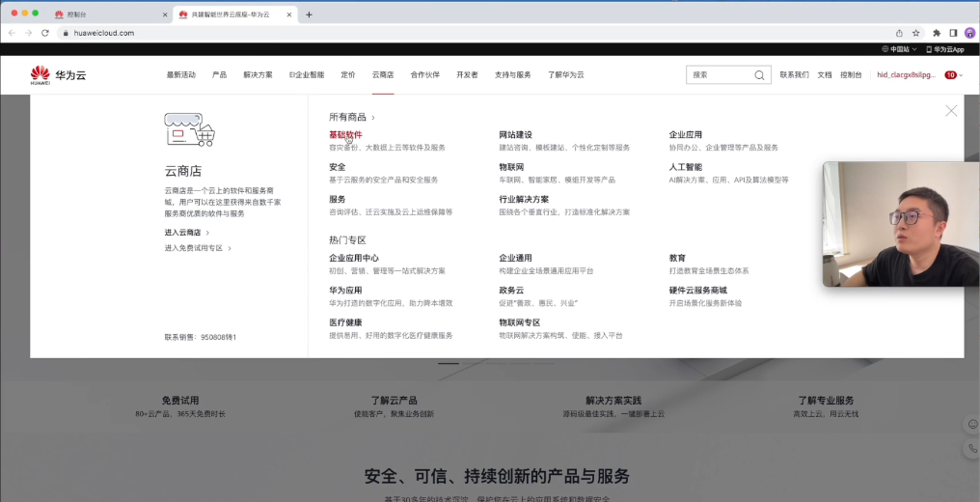The width and height of the screenshot is (980, 502).
Task: Select the 云商店 nav menu
Action: tap(383, 75)
